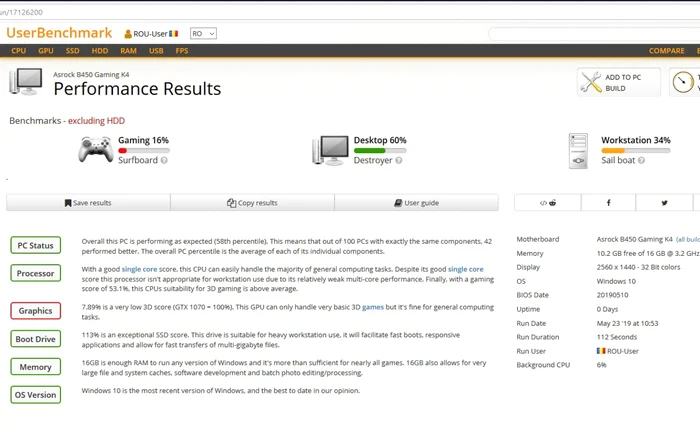Click the Run Date value May 23 '19

pos(627,323)
